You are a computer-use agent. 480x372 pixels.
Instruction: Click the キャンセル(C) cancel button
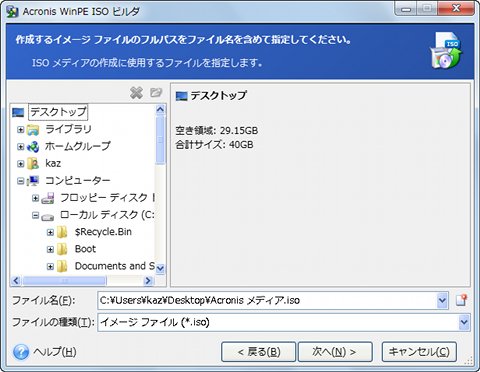pos(419,352)
